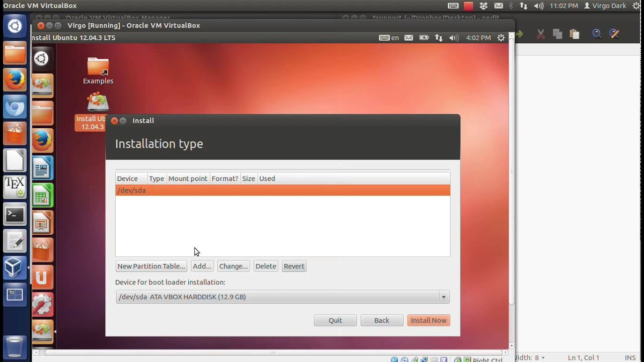Click the Add... partition button
Image resolution: width=644 pixels, height=362 pixels.
(202, 266)
